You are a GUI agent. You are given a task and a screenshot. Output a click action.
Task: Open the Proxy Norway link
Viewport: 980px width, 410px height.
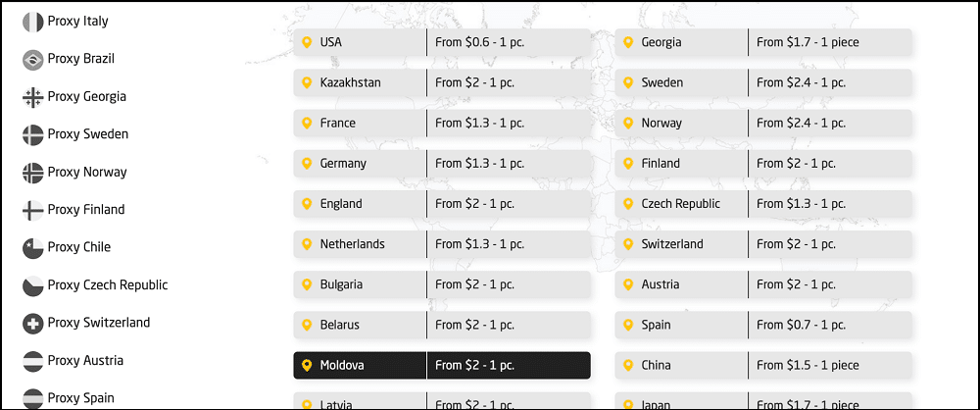coord(87,172)
